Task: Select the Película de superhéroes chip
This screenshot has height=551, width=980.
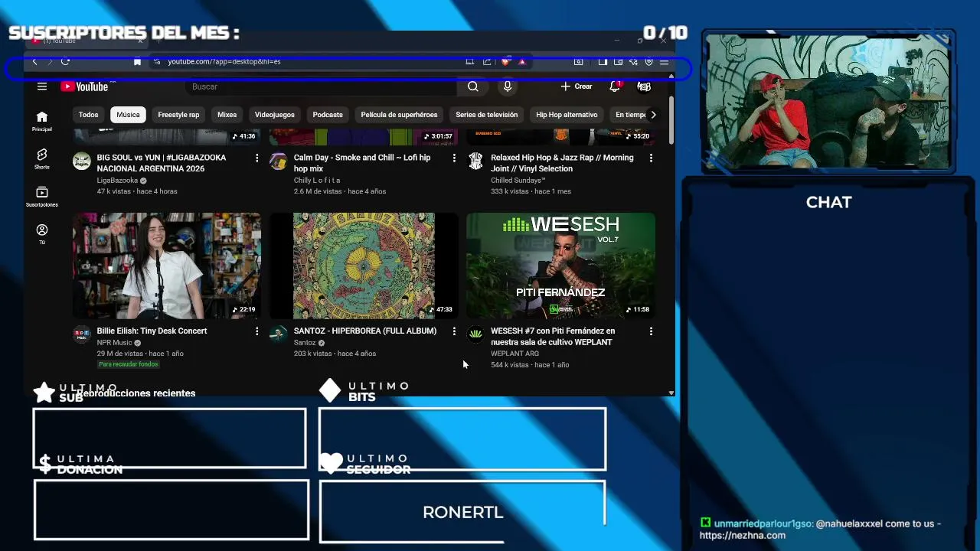Action: point(399,115)
